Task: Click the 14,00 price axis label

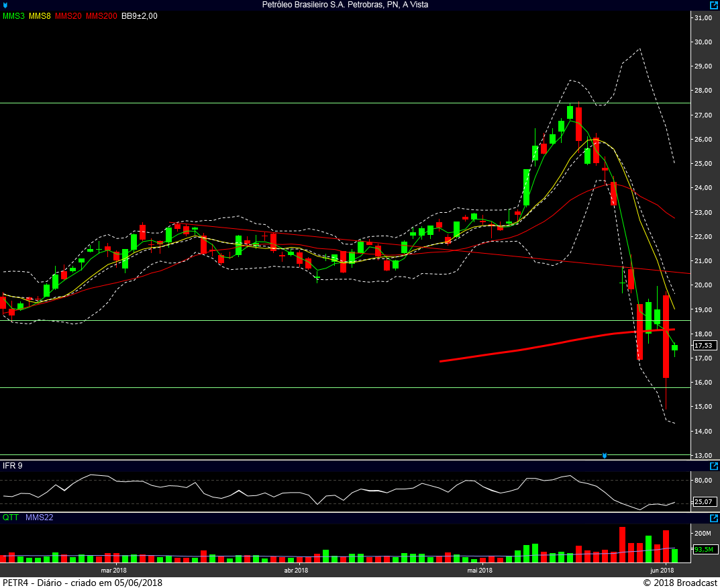Action: pos(703,432)
